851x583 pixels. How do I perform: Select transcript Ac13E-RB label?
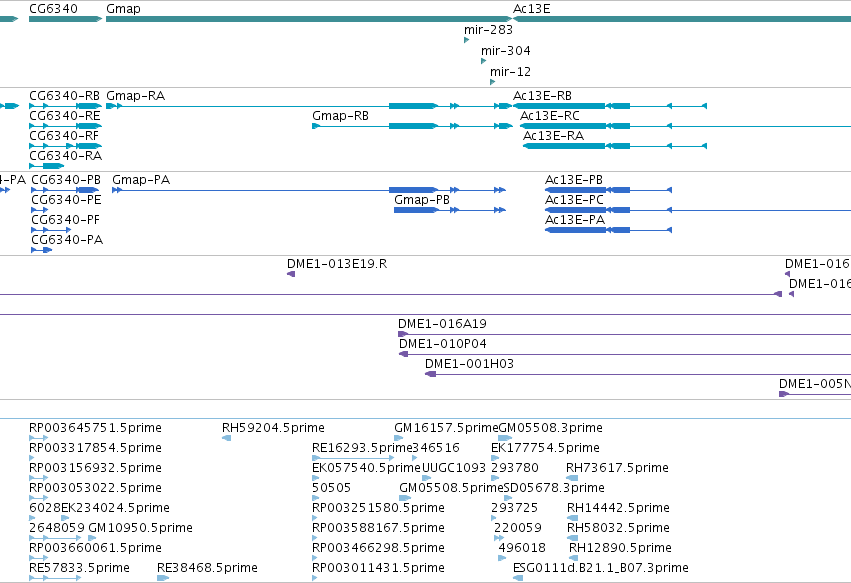(542, 96)
